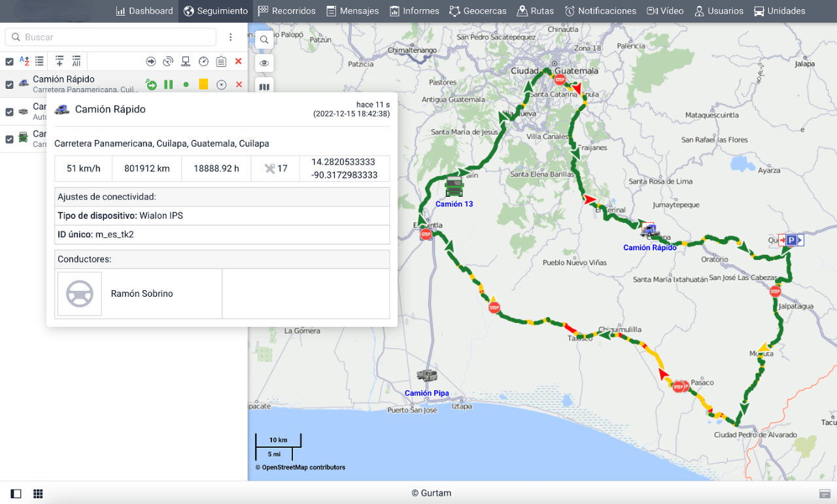Open the Geocercas tab
This screenshot has width=837, height=504.
point(478,11)
